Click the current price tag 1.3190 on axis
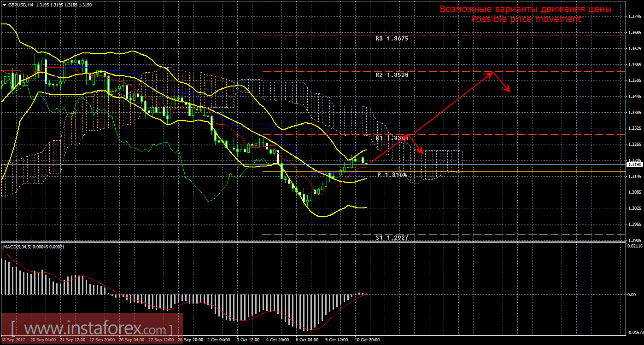The image size is (644, 345). pos(634,164)
